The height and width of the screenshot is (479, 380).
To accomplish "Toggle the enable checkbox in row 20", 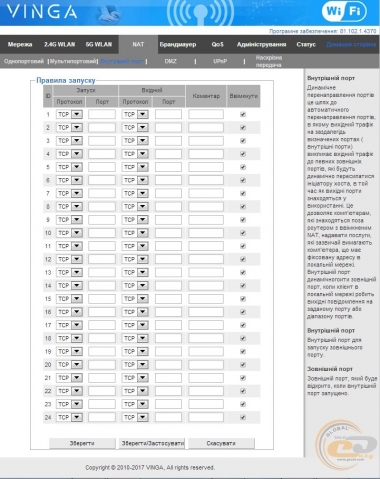I will click(x=243, y=365).
